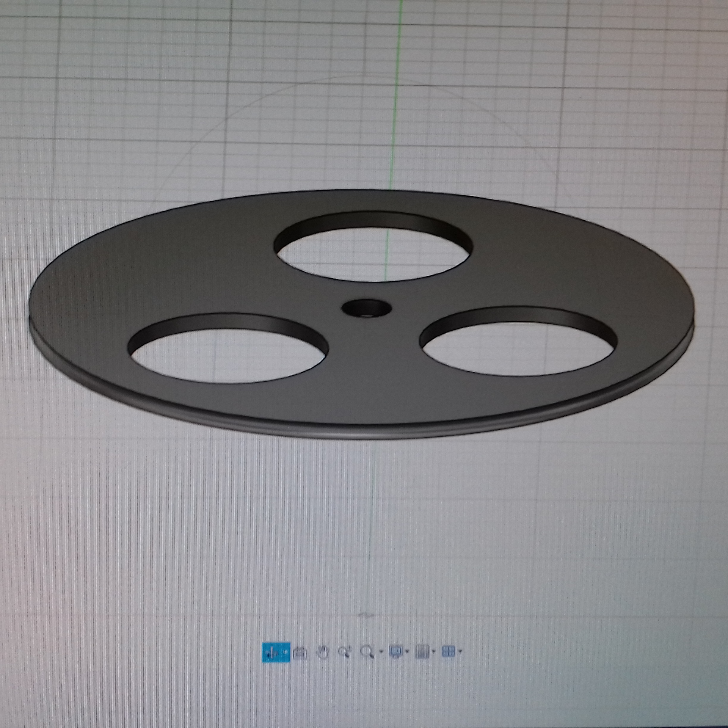The height and width of the screenshot is (728, 728).
Task: Click the Viewports layout icon
Action: point(448,651)
